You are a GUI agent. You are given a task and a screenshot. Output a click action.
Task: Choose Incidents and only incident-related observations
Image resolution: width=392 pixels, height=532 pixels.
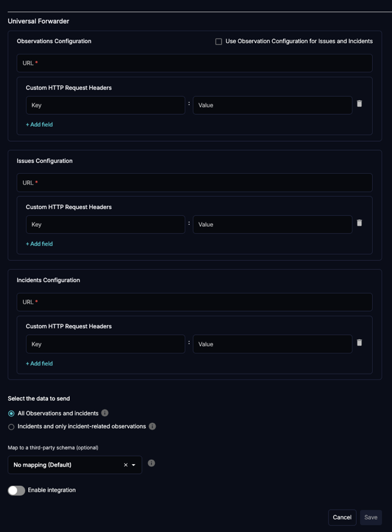12,427
